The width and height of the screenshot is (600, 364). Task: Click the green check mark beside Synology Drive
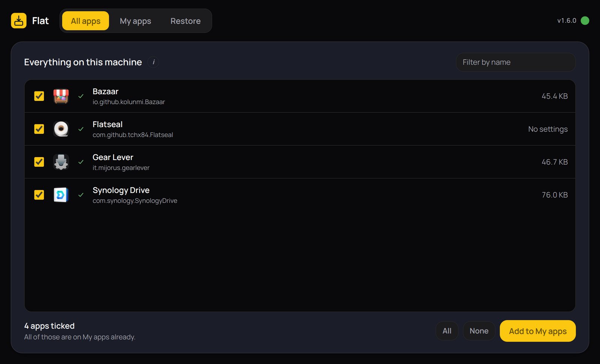tap(81, 195)
